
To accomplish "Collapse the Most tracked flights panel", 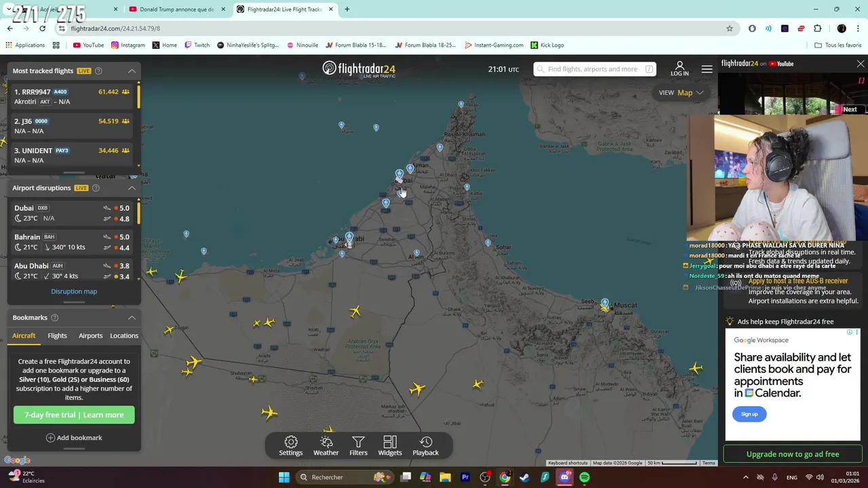I will (x=132, y=70).
